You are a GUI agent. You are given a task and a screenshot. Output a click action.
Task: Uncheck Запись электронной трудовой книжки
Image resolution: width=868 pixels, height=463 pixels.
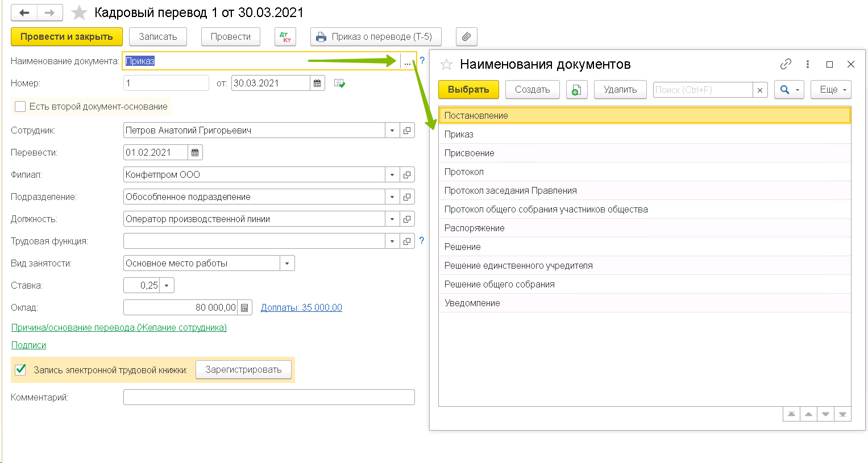pos(20,370)
